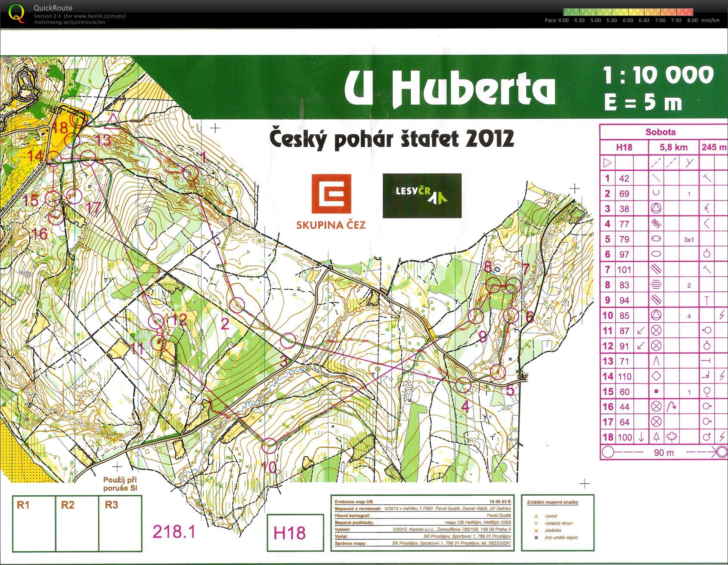Click the 'Hlavní kartograf:' info row

(423, 516)
